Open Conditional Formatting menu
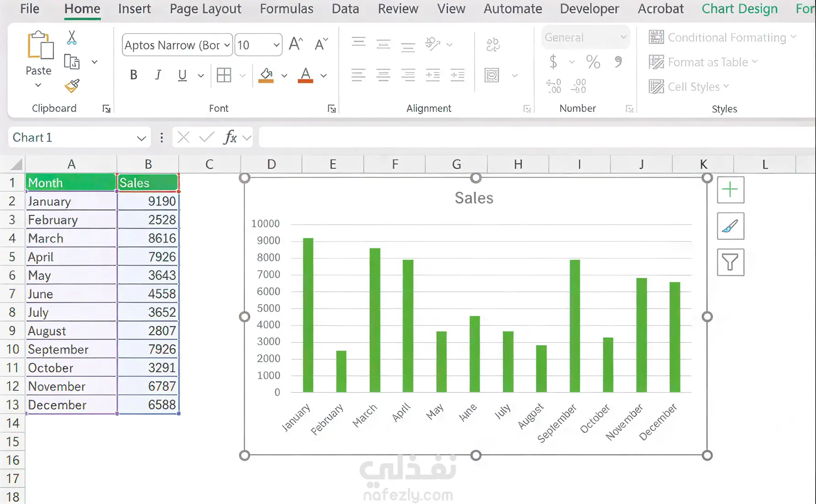Viewport: 816px width, 504px height. (x=723, y=37)
